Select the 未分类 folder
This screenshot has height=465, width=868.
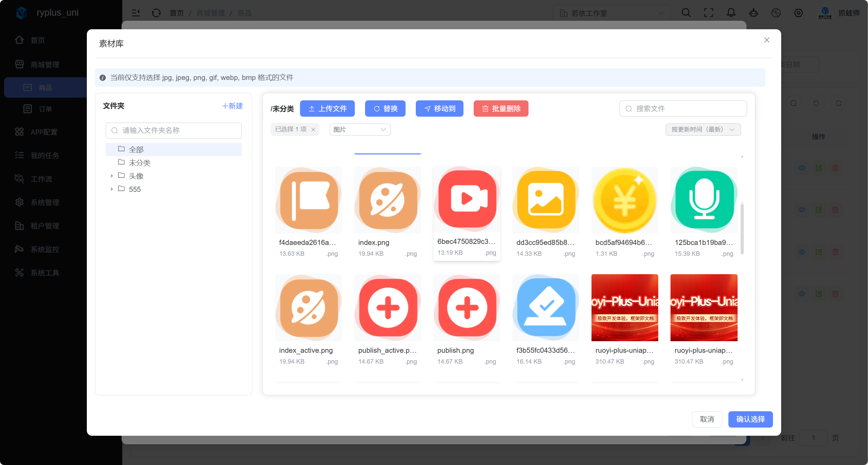click(x=139, y=163)
